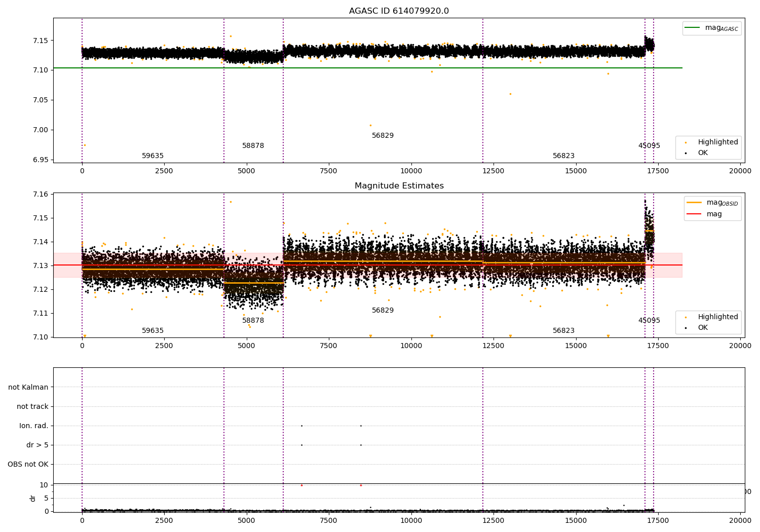
Task: Click the 7.11 y-axis tick label
Action: point(41,313)
